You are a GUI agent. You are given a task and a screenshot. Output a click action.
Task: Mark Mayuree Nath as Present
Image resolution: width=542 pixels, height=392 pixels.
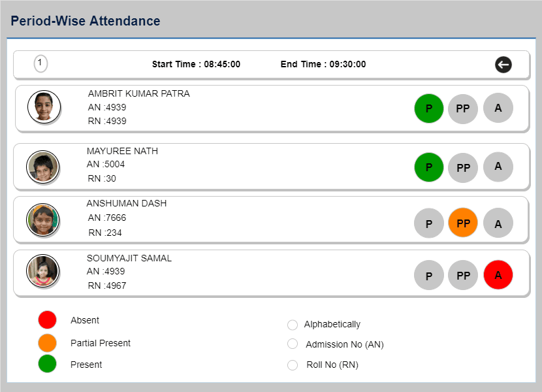[x=428, y=167]
